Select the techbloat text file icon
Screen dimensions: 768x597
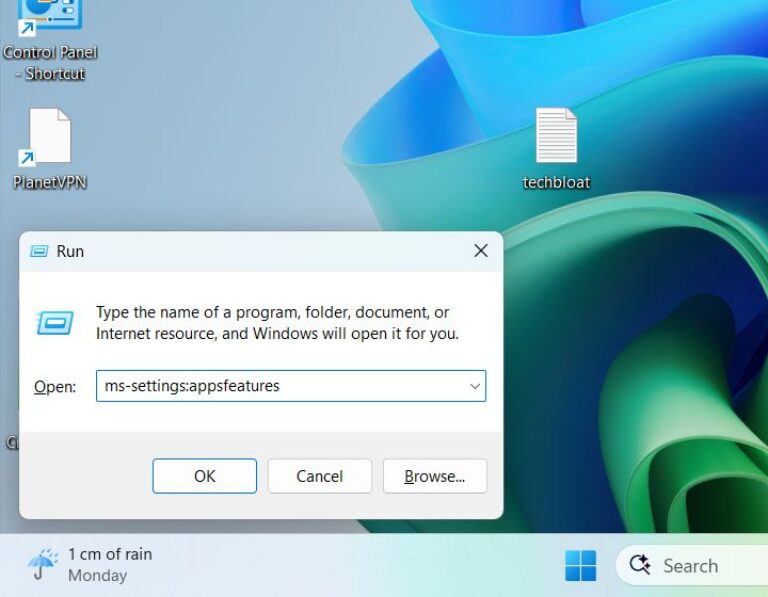556,135
